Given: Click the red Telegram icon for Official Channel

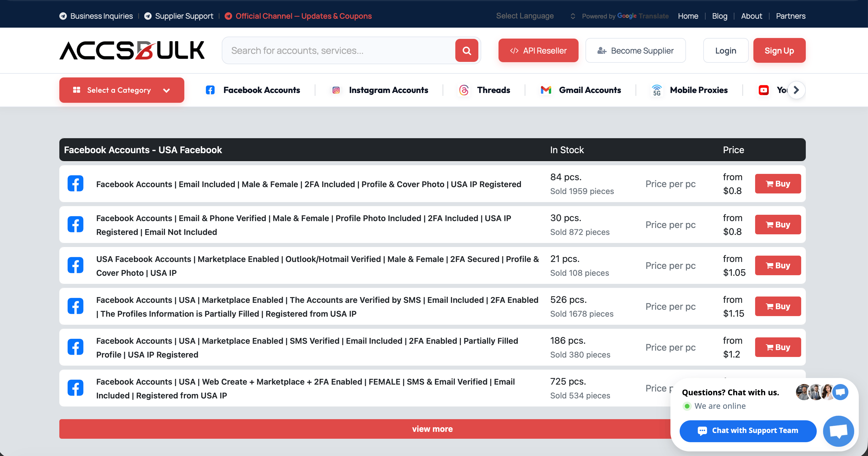Looking at the screenshot, I should point(228,16).
